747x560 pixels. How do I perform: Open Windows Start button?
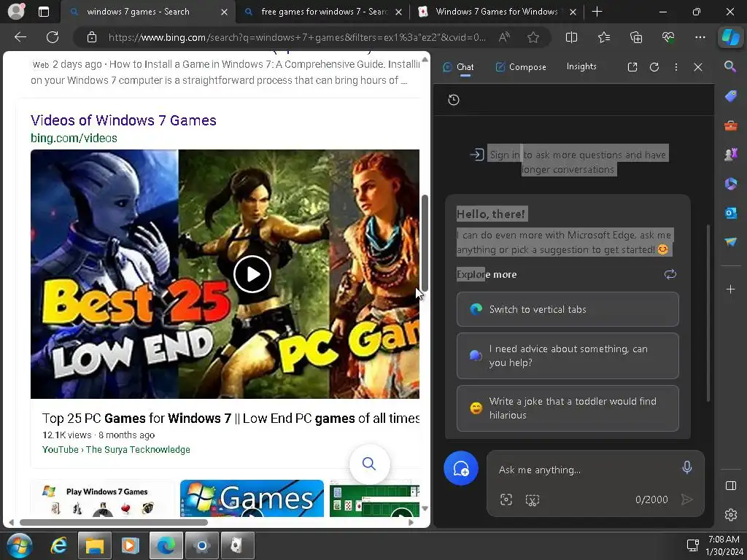click(19, 545)
